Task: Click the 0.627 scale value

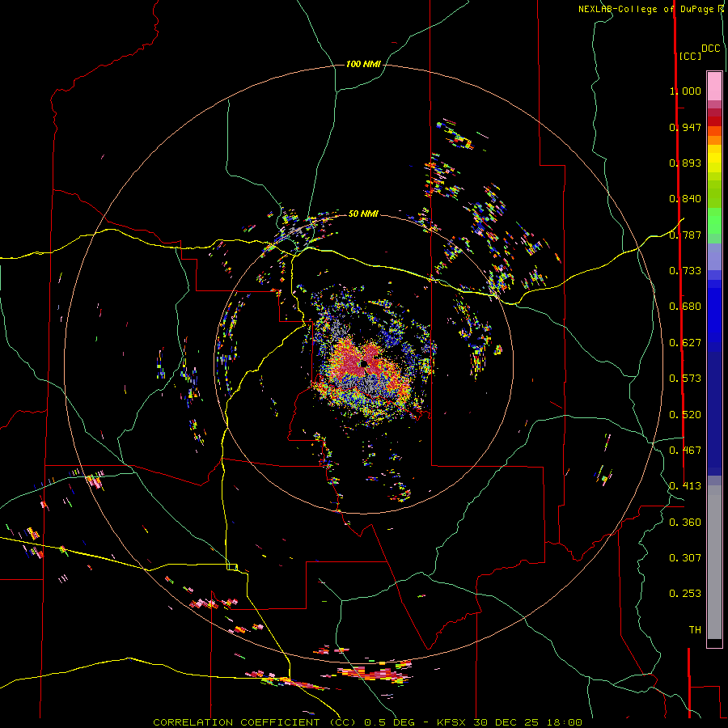Action: 685,343
